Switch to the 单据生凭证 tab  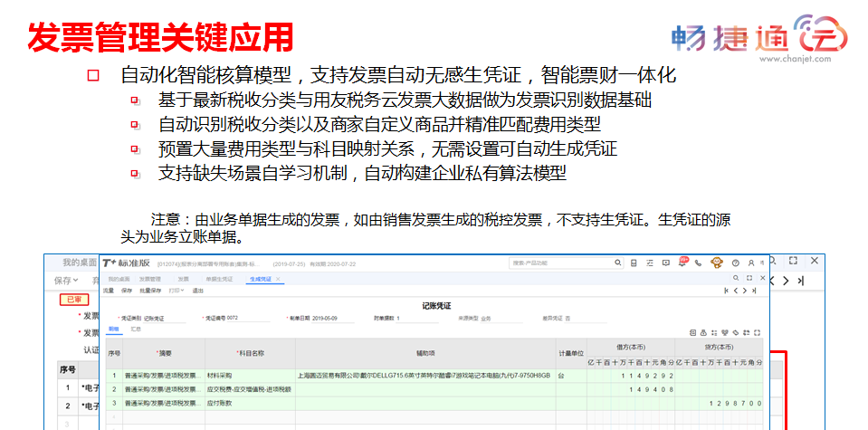click(219, 279)
